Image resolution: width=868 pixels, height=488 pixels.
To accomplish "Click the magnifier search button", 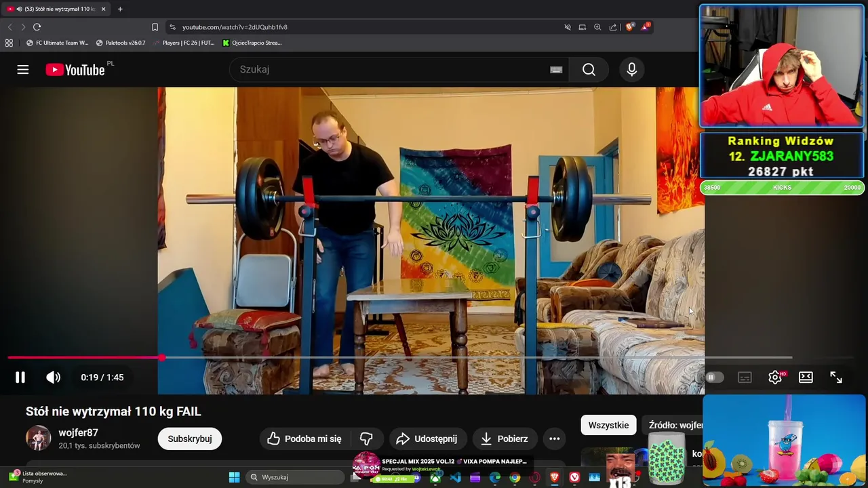I will (x=589, y=69).
